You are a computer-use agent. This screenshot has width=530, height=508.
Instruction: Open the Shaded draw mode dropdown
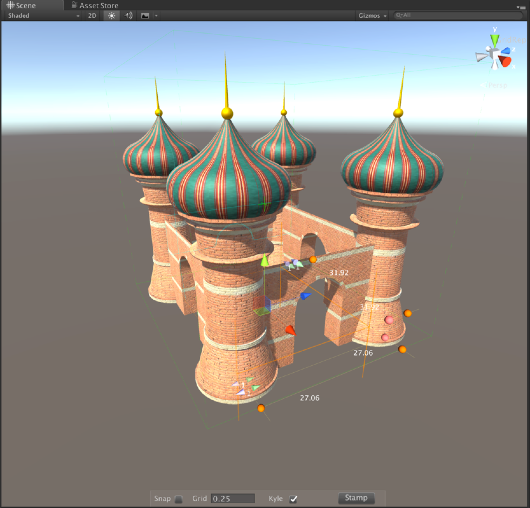43,16
